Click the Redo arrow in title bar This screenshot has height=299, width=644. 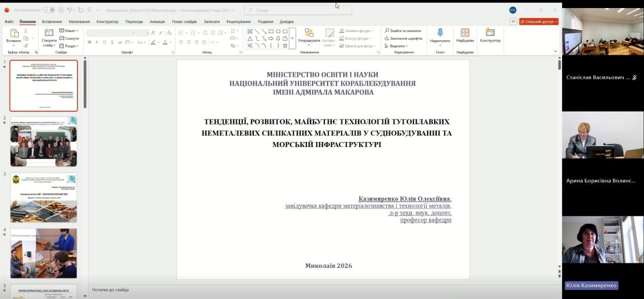80,10
